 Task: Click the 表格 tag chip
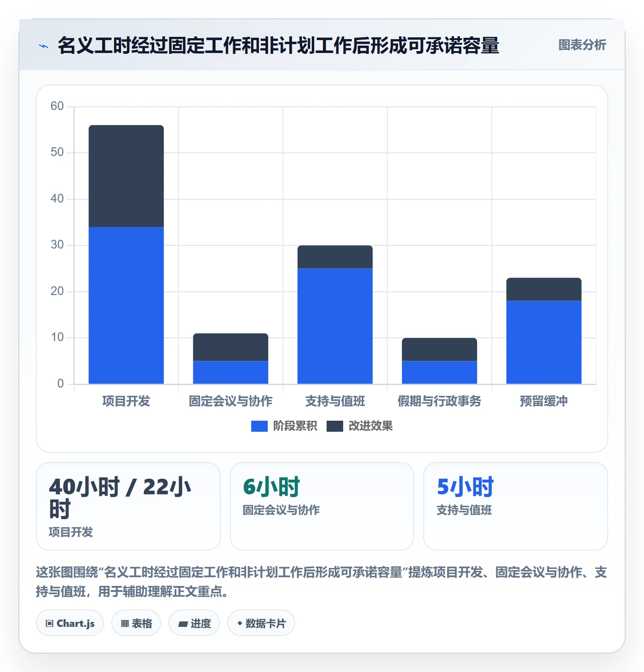(x=136, y=623)
